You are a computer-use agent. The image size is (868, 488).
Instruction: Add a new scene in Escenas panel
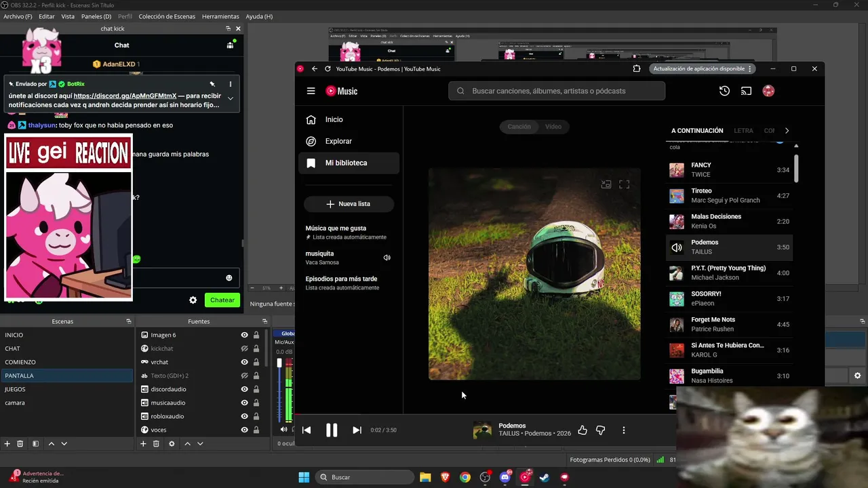(x=7, y=443)
